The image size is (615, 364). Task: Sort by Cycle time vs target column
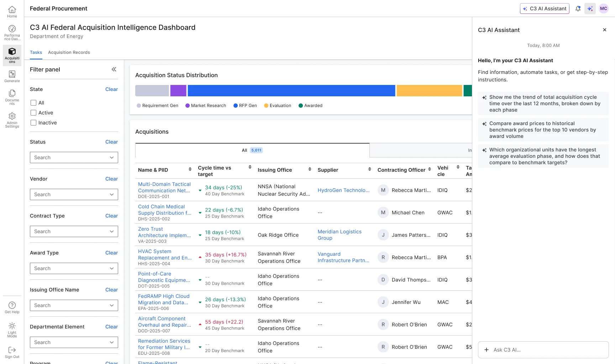250,167
